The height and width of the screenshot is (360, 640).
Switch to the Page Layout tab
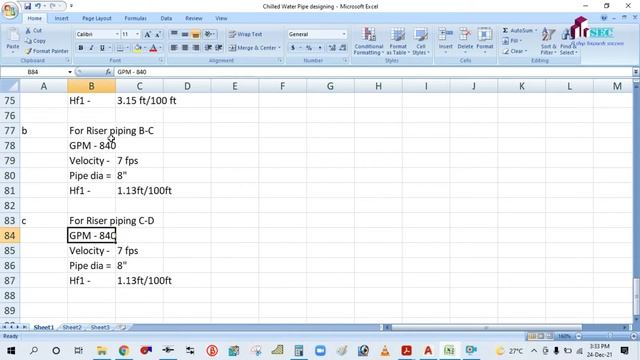pyautogui.click(x=97, y=18)
